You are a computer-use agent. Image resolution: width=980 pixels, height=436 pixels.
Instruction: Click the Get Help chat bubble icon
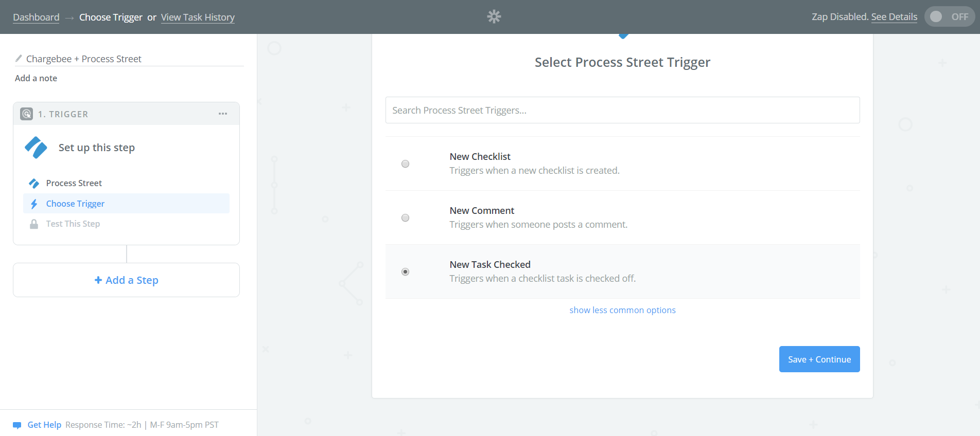[x=17, y=425]
